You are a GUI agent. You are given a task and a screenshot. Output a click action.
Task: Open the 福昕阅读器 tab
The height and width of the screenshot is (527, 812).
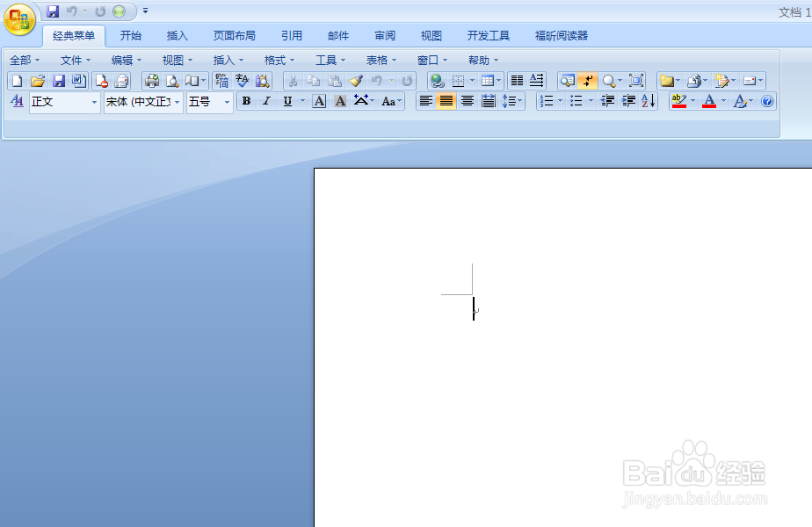coord(562,36)
